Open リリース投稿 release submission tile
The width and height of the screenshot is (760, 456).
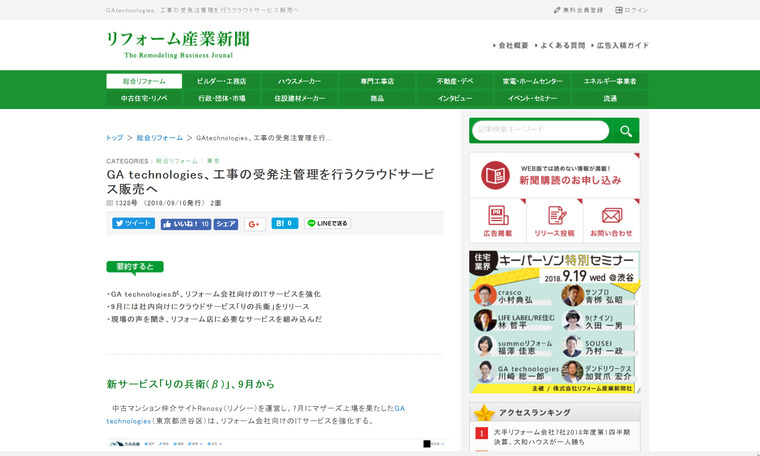pyautogui.click(x=554, y=221)
